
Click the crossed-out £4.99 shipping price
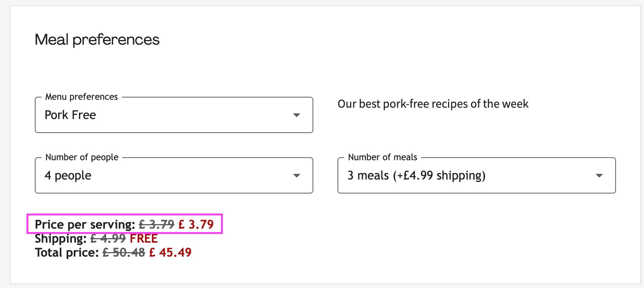point(108,239)
